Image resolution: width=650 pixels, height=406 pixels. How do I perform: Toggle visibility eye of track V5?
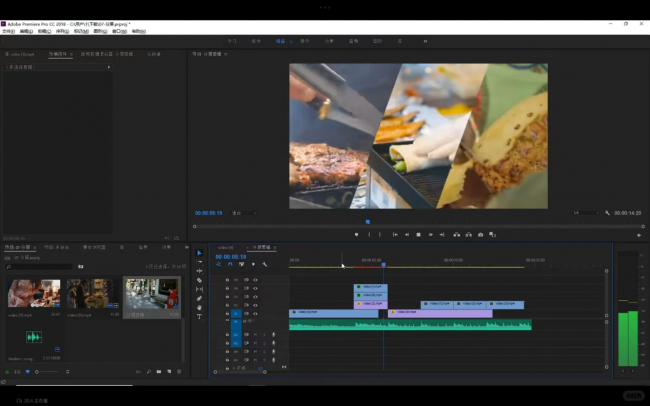coord(255,280)
